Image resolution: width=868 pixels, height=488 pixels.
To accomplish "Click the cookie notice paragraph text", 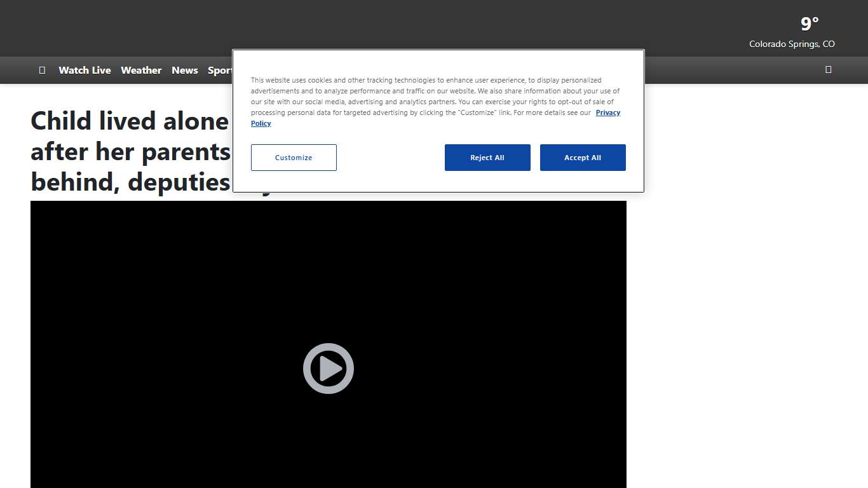I will point(426,91).
